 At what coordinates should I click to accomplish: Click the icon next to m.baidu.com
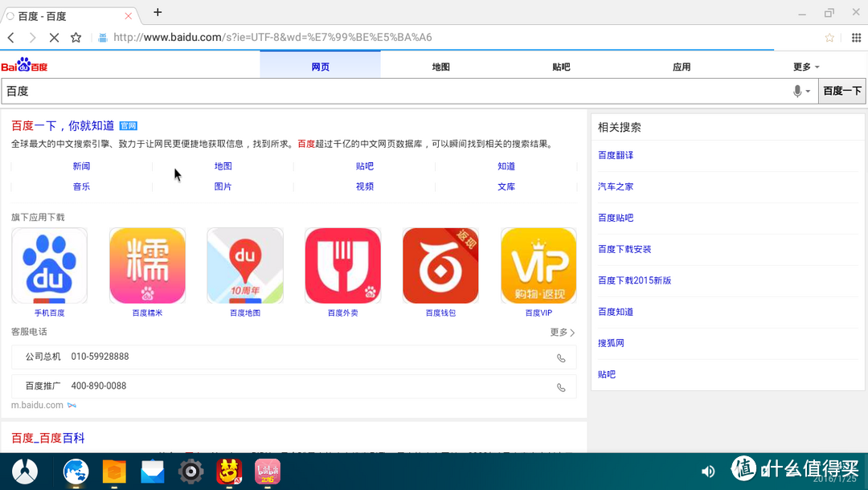point(72,406)
